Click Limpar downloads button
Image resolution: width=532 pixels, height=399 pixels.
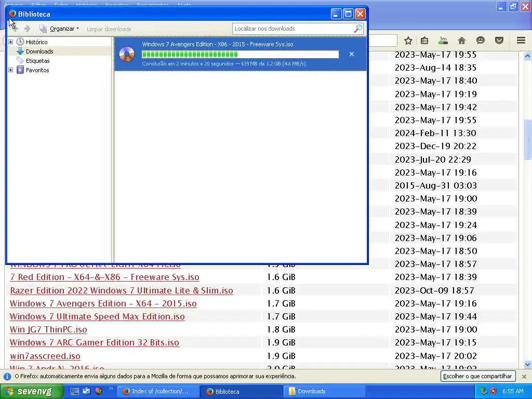point(109,29)
